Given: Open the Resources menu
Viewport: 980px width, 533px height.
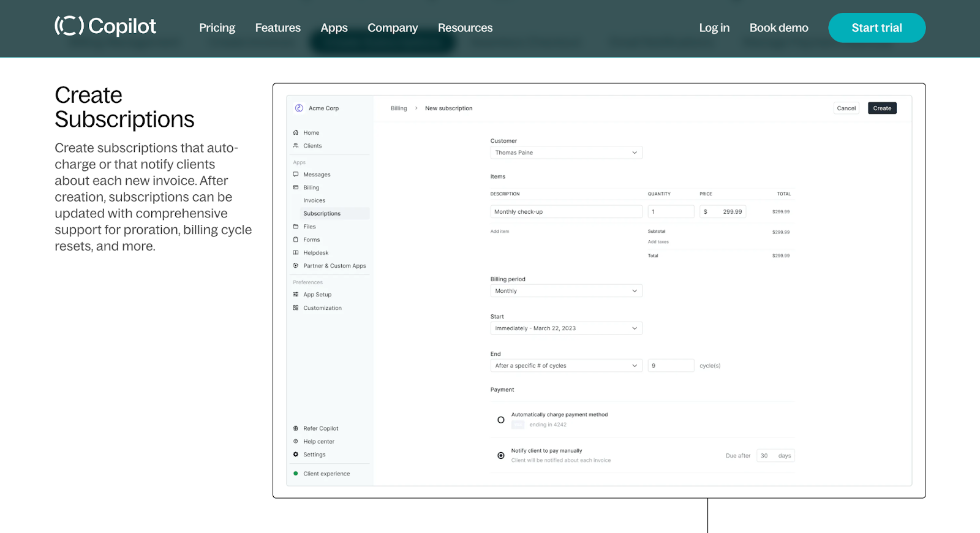Looking at the screenshot, I should click(x=466, y=28).
